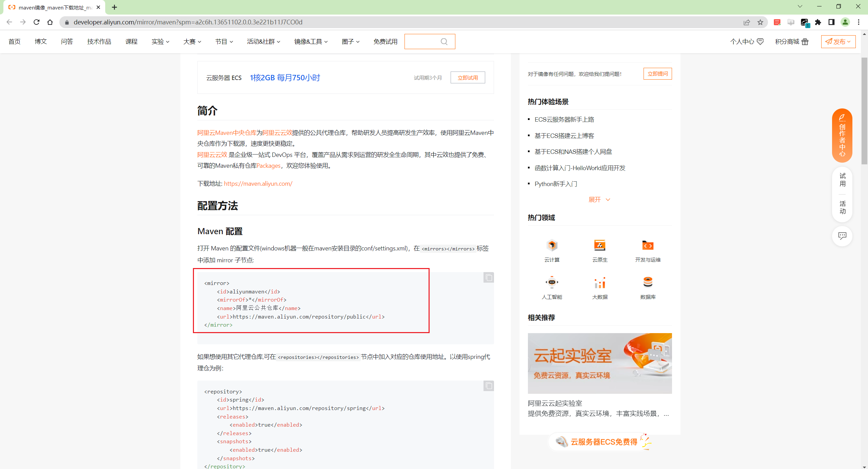Open 函数计算入门-HelloWorld应用开发 scenario
Screen dimensions: 868x469
(x=580, y=168)
